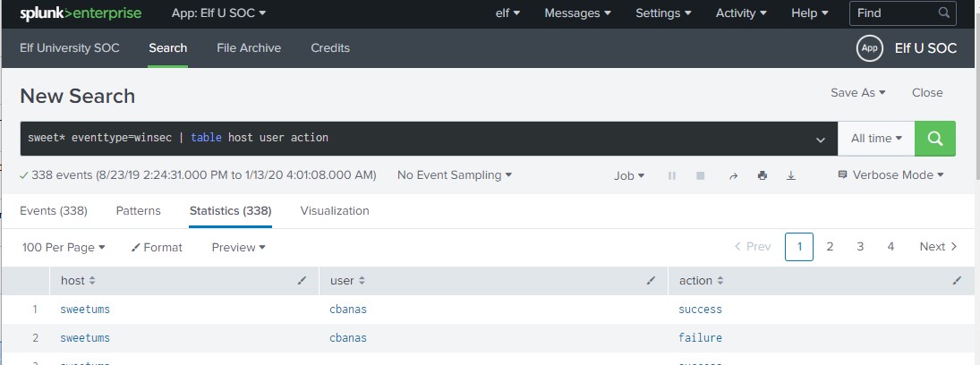Expand the search bar chevron

pos(821,140)
